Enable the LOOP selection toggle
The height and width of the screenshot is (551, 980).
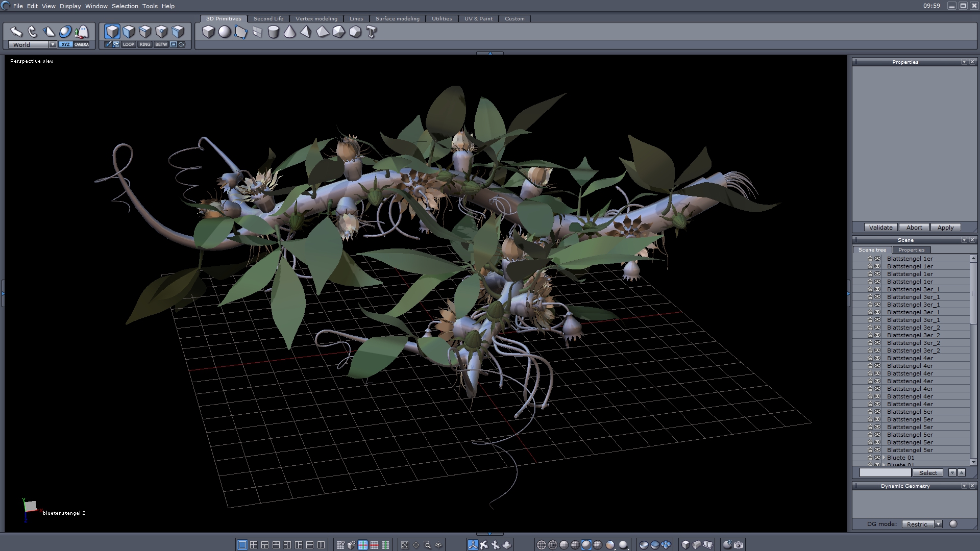pyautogui.click(x=128, y=44)
